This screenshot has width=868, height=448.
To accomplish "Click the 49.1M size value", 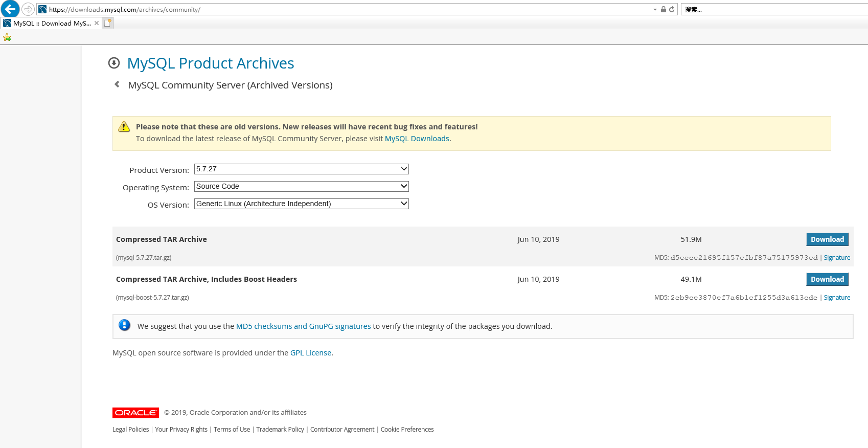I will (x=691, y=279).
